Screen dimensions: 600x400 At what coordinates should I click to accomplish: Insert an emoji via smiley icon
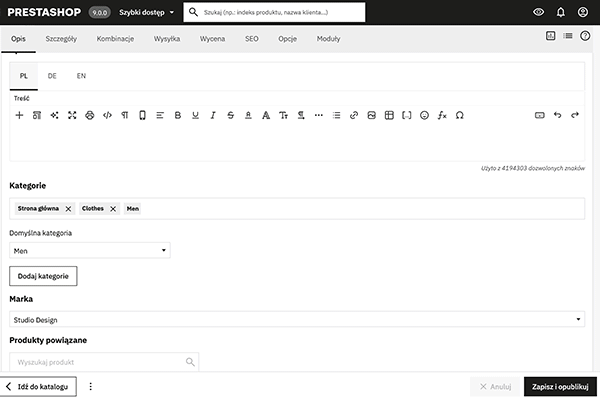click(424, 116)
